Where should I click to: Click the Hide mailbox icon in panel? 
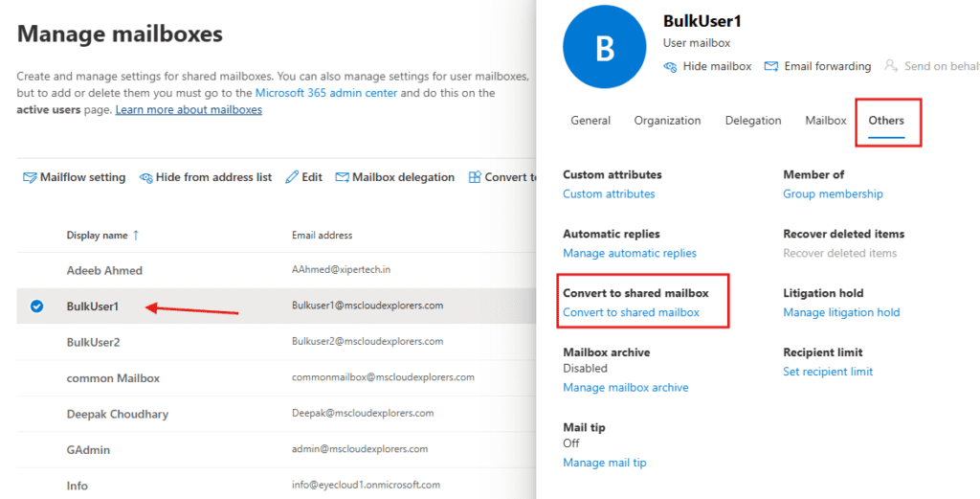(x=671, y=66)
